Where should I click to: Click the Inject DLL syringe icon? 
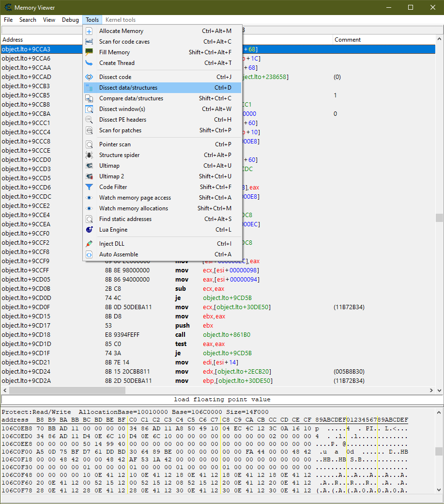click(89, 244)
